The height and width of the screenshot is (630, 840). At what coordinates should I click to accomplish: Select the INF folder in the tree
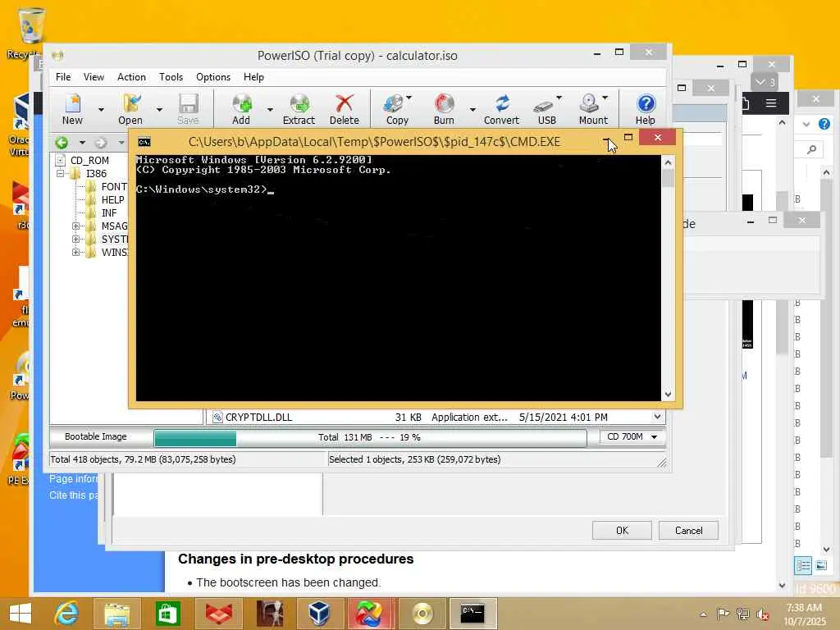coord(109,212)
